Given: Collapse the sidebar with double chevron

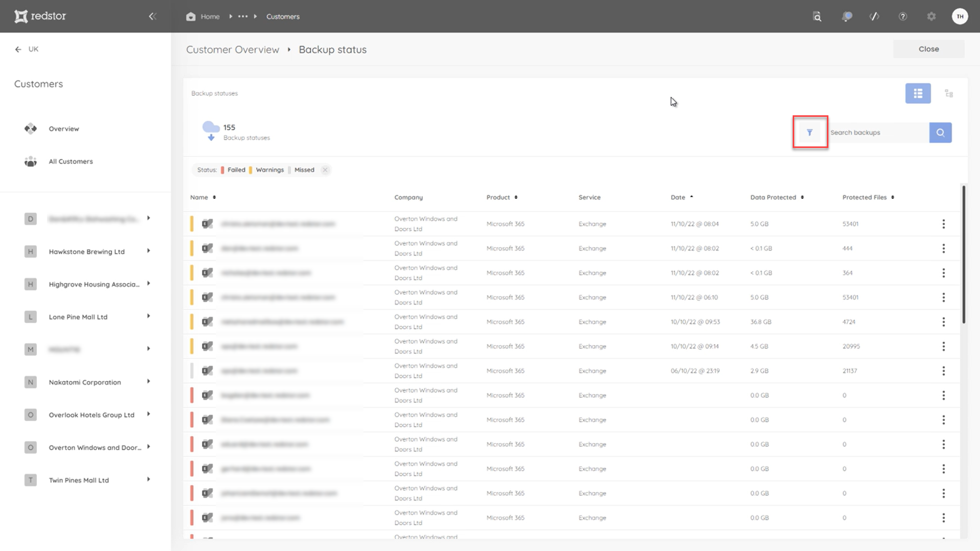Looking at the screenshot, I should 152,16.
